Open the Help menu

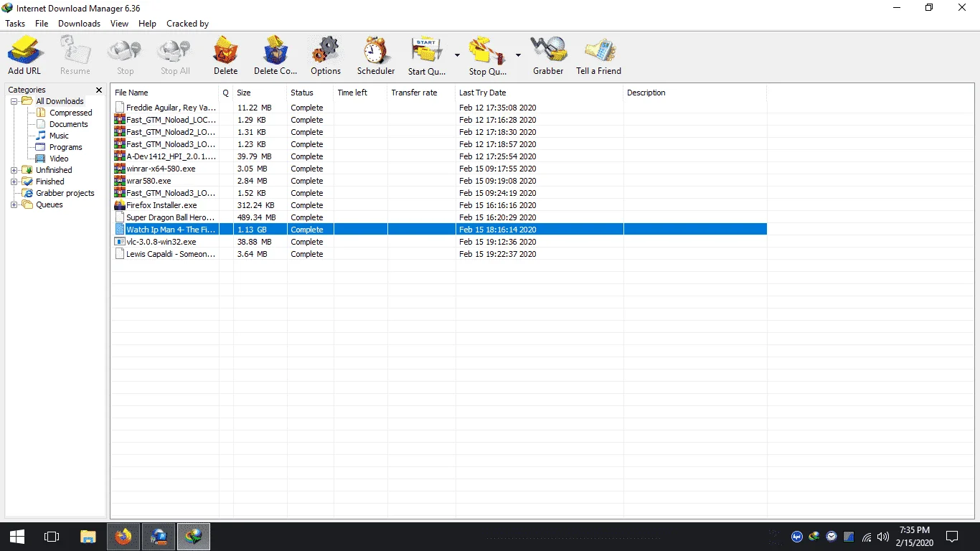147,24
